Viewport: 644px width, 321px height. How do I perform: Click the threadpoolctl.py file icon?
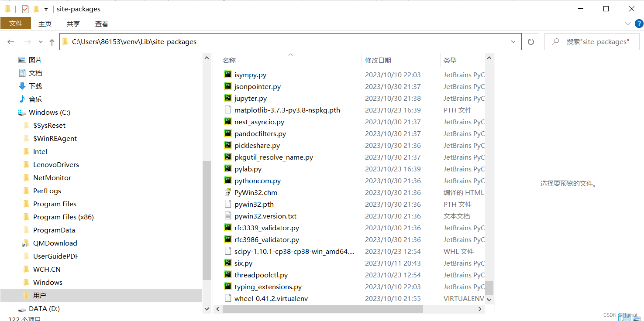point(227,275)
